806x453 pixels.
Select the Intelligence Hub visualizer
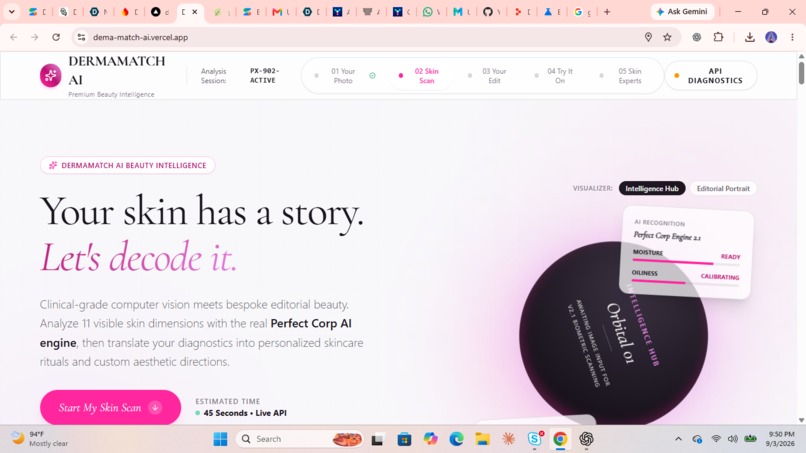tap(652, 188)
